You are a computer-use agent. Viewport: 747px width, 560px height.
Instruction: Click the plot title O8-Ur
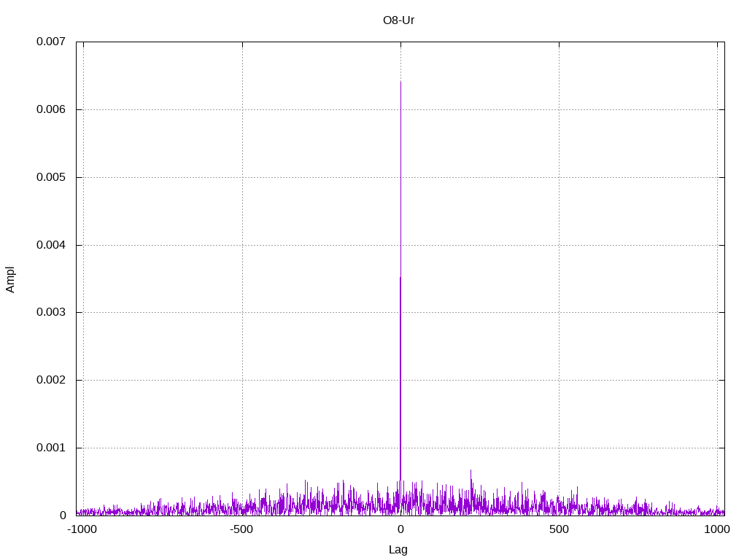click(x=398, y=20)
